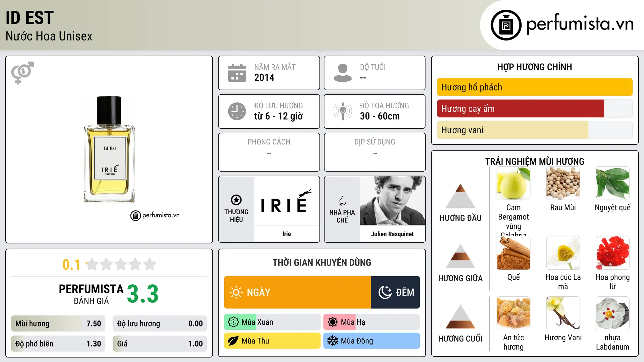The width and height of the screenshot is (644, 362).
Task: Select the Ngày daytime segment
Action: click(297, 292)
